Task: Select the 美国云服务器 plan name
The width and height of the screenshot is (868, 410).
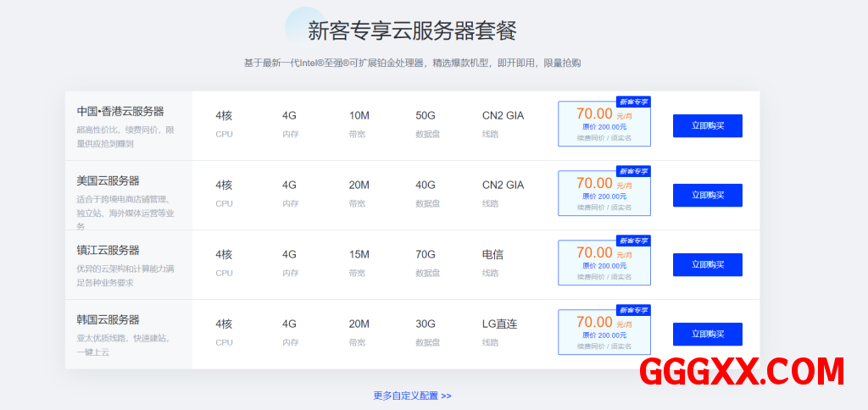Action: point(108,180)
